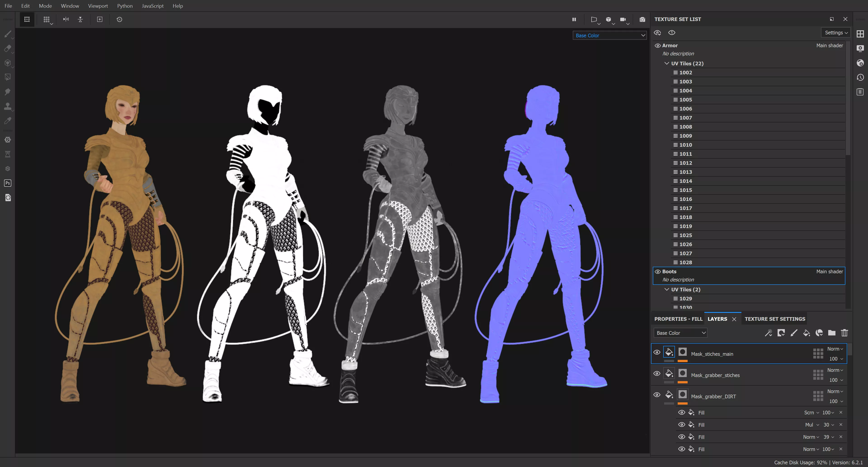Image resolution: width=868 pixels, height=467 pixels.
Task: Hide the Mask_stiches_main layer
Action: click(657, 352)
